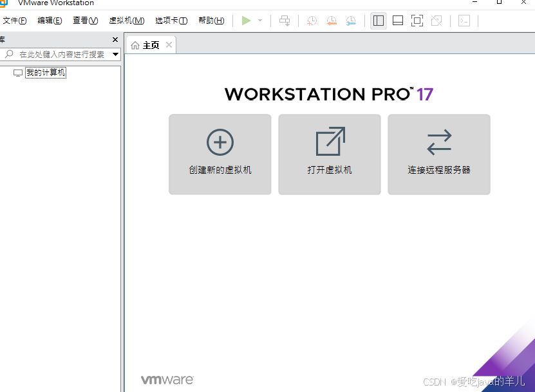Click the green power-on play button
Viewport: 535px width, 392px height.
pyautogui.click(x=246, y=21)
